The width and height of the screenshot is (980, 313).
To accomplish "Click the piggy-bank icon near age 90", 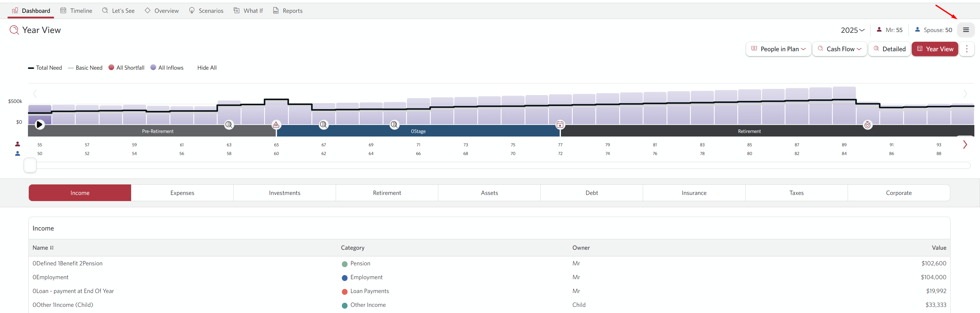I will pos(867,124).
